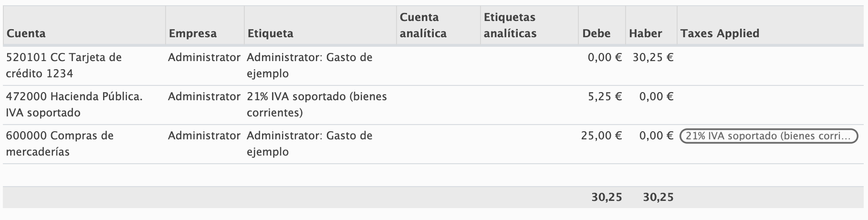Click the 21% IVA soportado tax tag

pos(769,136)
